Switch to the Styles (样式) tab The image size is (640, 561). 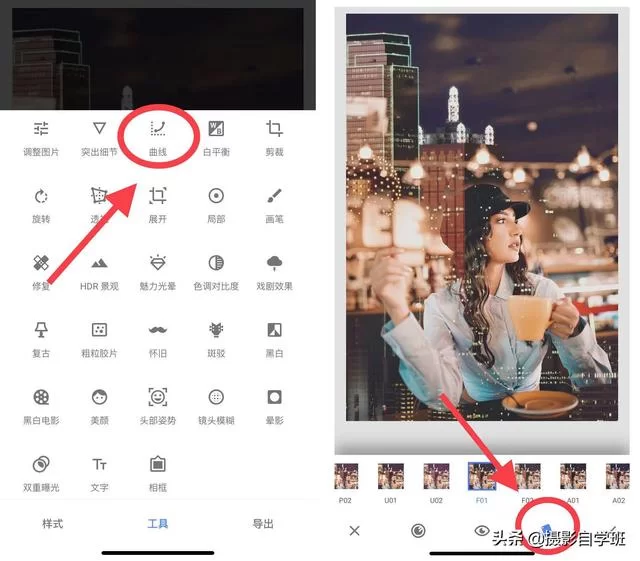(x=52, y=524)
